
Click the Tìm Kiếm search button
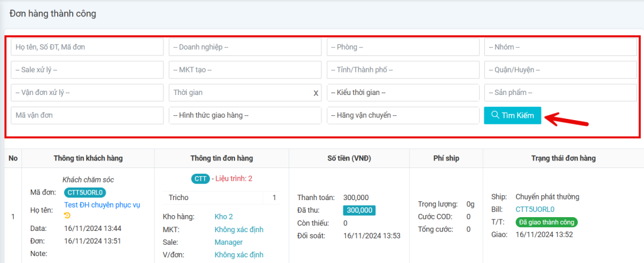[x=512, y=116]
